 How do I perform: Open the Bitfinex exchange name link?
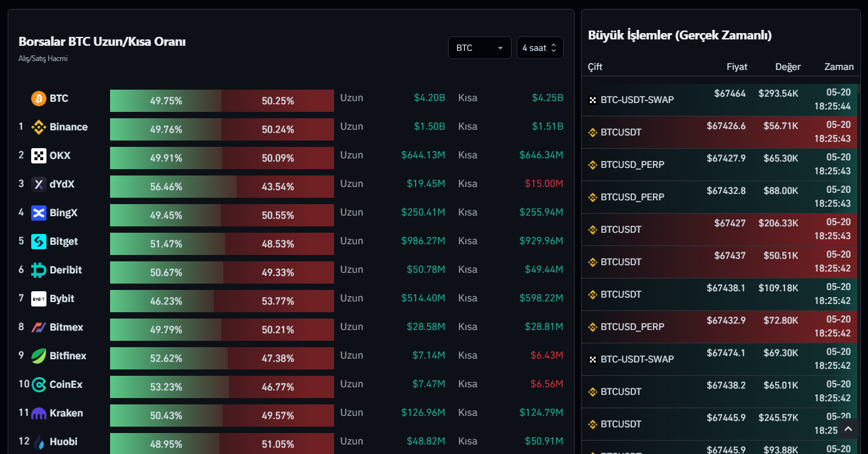point(68,356)
